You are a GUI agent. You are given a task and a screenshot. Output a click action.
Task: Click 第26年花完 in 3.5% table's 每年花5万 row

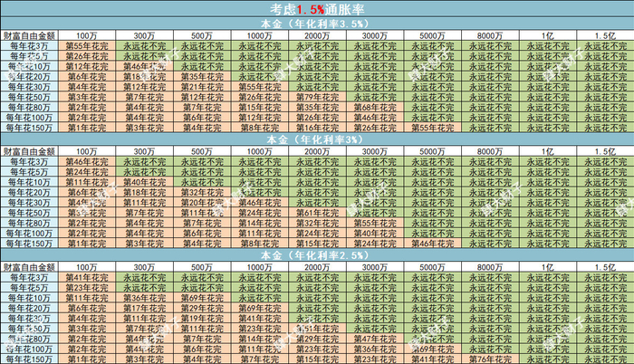click(87, 56)
